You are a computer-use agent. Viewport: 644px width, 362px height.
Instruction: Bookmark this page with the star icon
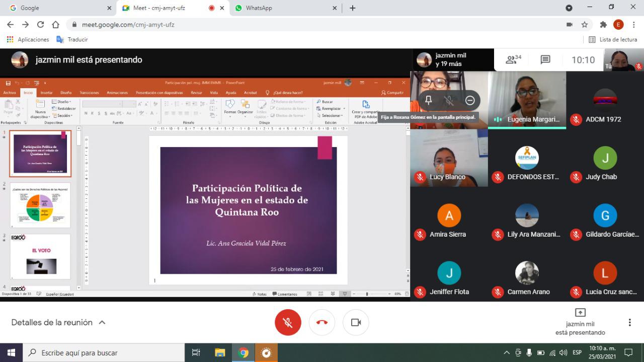point(585,24)
